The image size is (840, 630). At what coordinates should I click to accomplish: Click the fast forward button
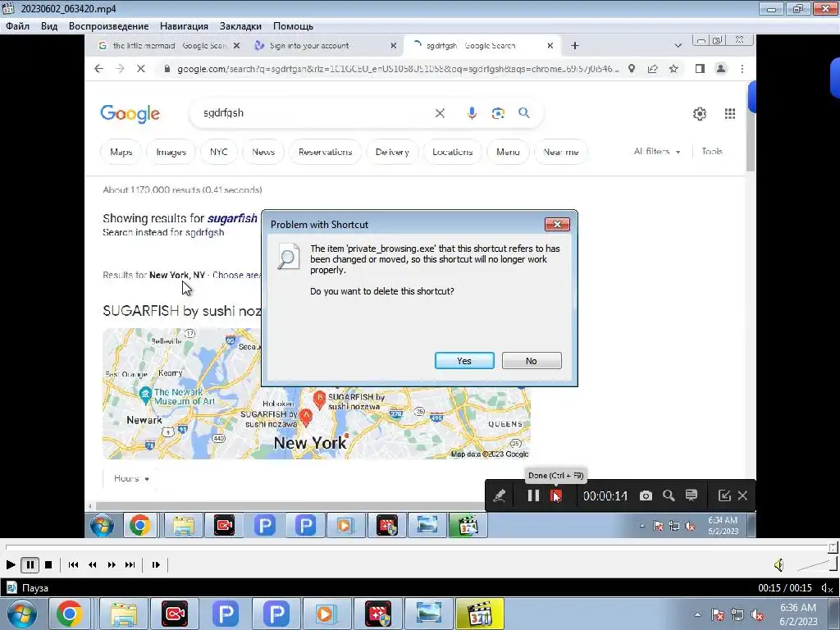[112, 564]
